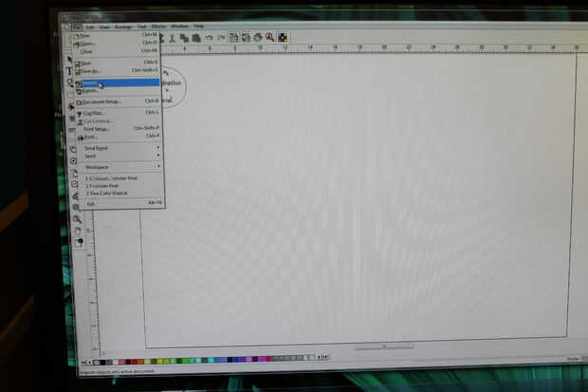Open the third recent file entry
The width and height of the screenshot is (588, 392).
120,194
